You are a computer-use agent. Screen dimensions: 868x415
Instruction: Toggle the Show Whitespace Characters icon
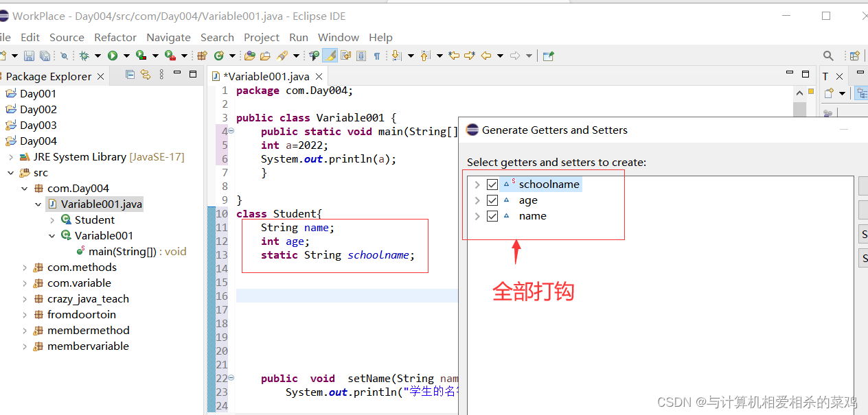376,55
